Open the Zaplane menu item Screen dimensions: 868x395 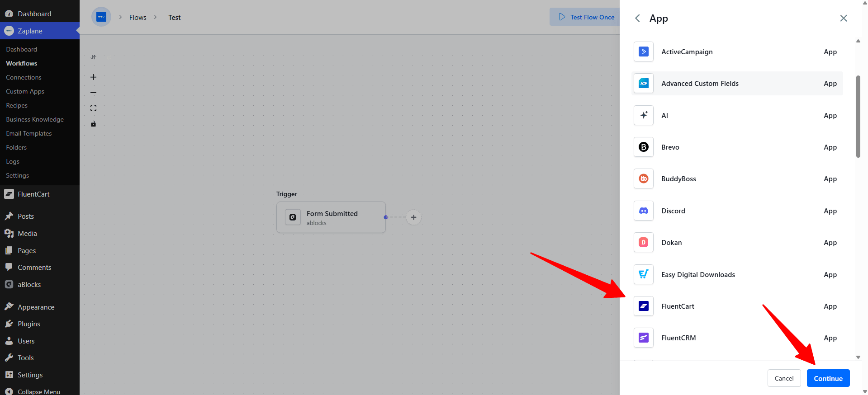coord(40,31)
